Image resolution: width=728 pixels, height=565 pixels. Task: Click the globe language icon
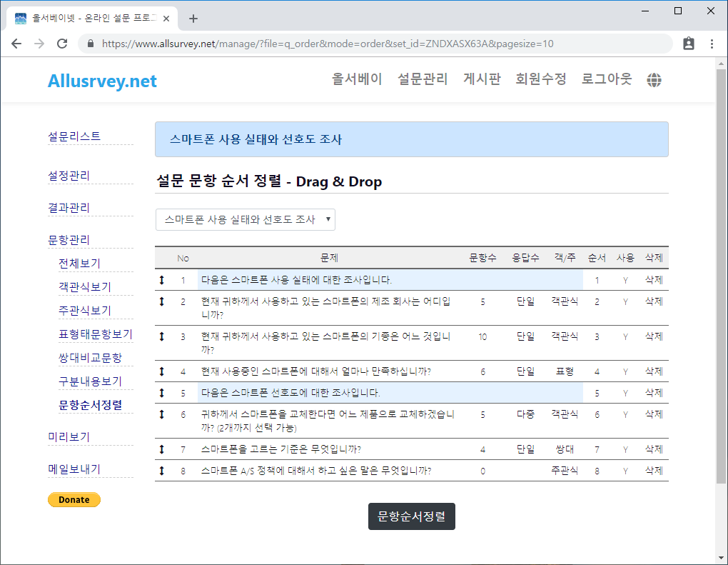click(654, 80)
